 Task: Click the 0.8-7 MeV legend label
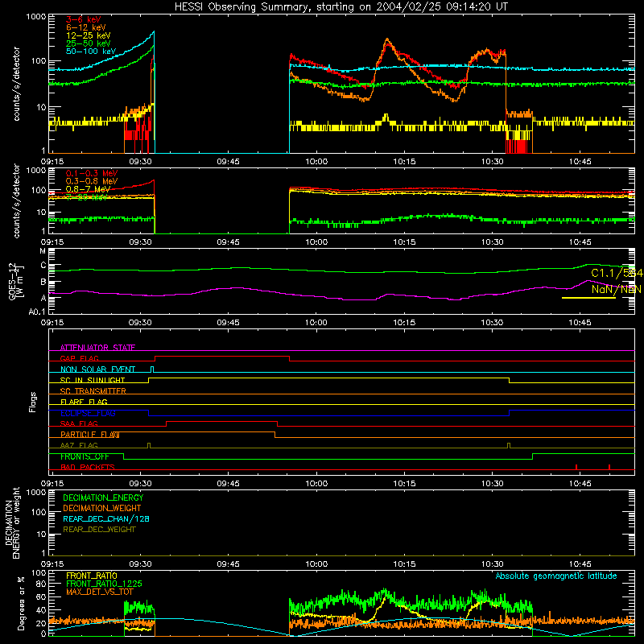click(89, 189)
